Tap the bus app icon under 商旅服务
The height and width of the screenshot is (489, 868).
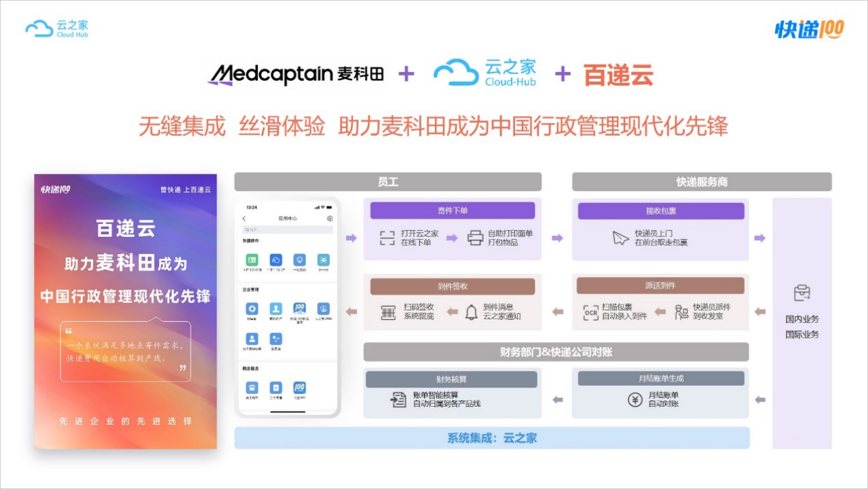[x=252, y=388]
